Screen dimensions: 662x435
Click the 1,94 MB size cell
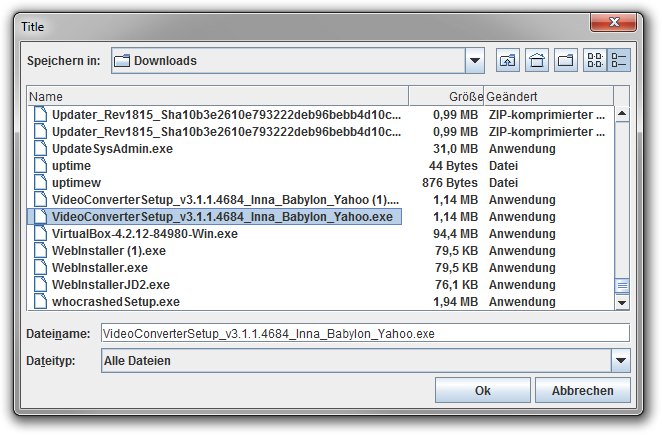[x=455, y=302]
